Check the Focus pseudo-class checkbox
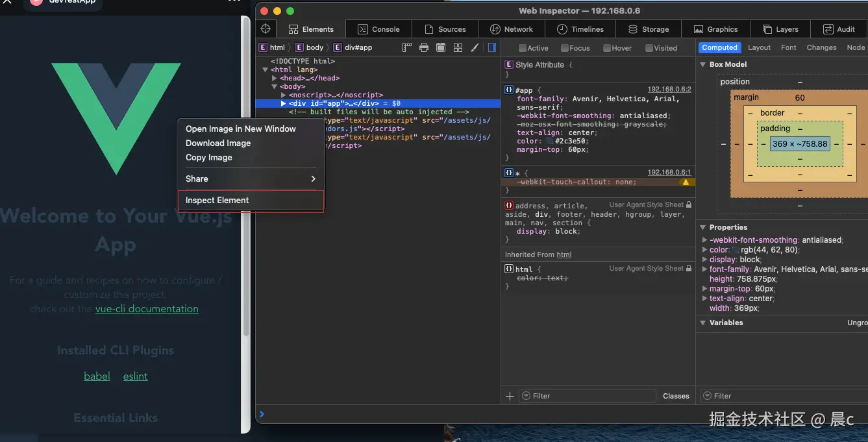 coord(565,48)
